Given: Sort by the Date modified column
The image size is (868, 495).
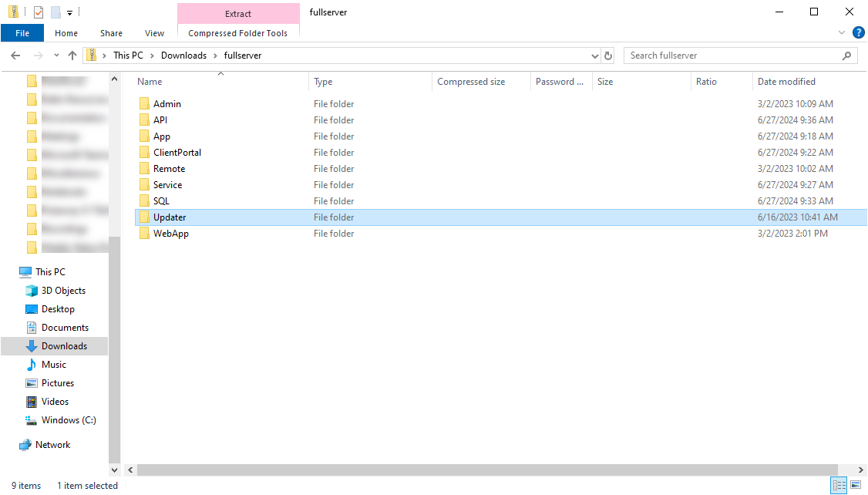Looking at the screenshot, I should point(786,82).
